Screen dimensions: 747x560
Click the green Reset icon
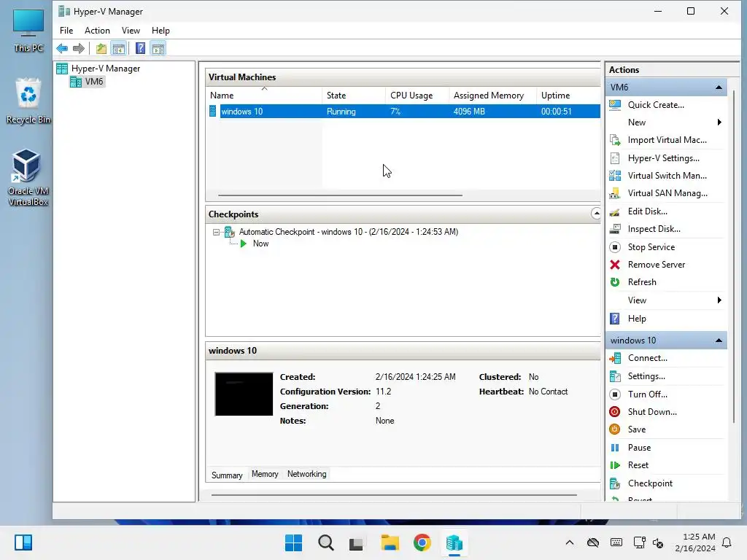point(615,465)
